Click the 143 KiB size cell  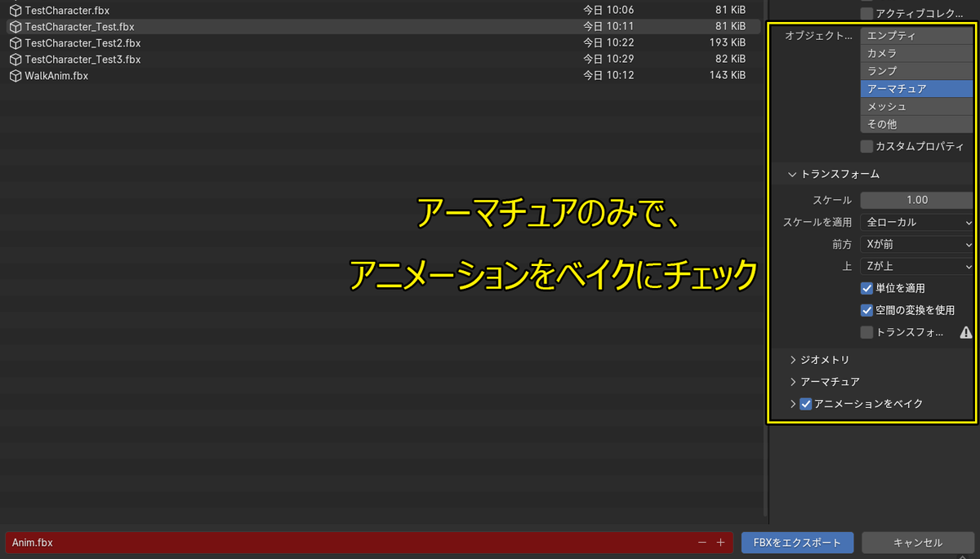[727, 76]
